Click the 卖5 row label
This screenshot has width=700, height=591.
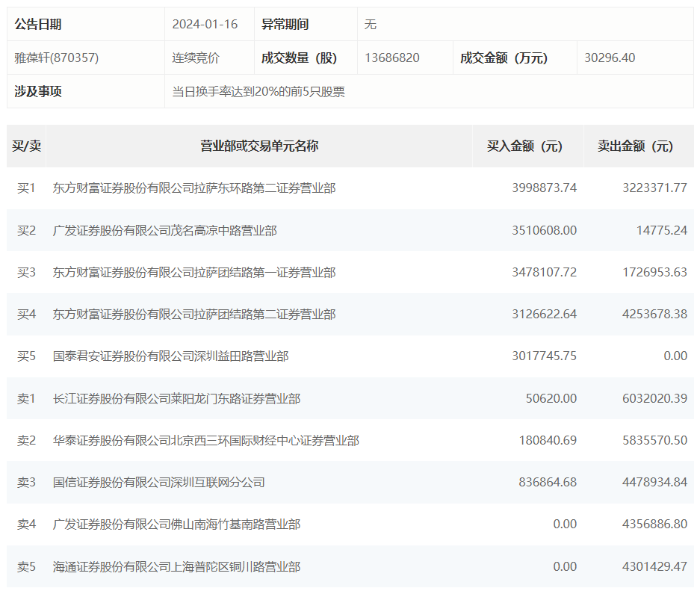(x=26, y=567)
